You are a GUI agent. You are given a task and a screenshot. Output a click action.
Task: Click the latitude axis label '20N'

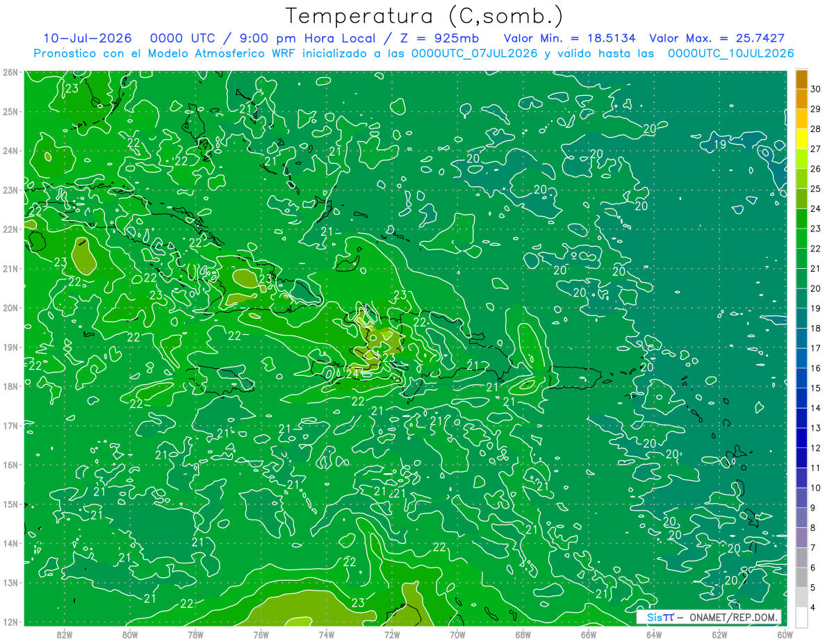point(10,308)
